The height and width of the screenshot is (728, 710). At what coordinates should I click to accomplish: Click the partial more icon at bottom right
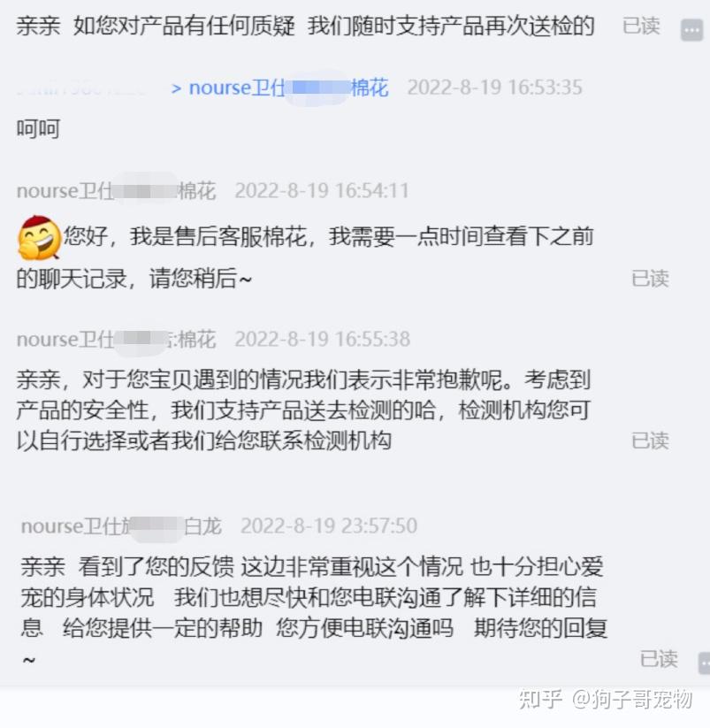pos(704,663)
